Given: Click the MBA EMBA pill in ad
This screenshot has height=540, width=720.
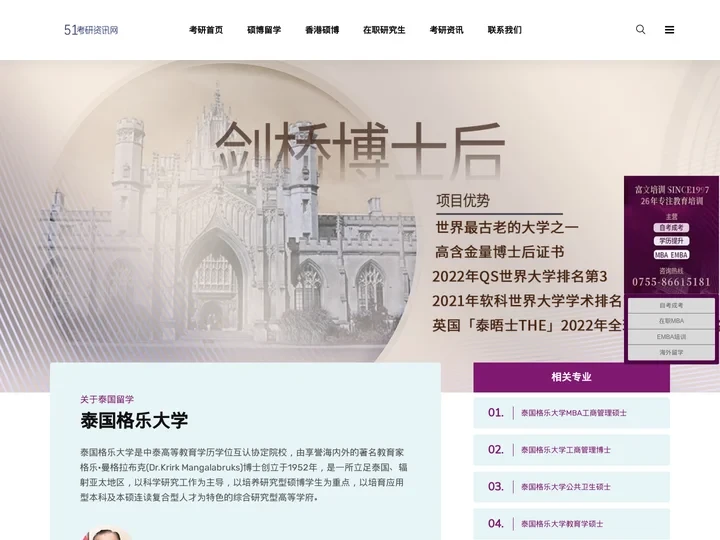Looking at the screenshot, I should click(x=671, y=255).
